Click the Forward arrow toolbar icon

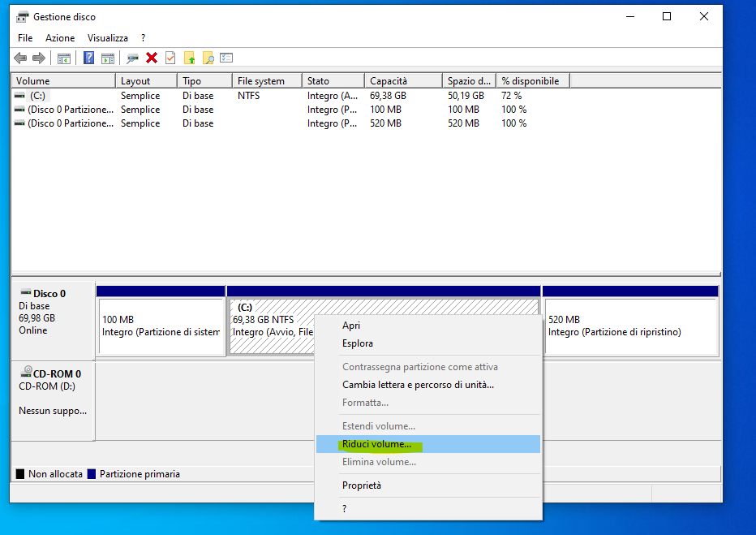point(39,58)
